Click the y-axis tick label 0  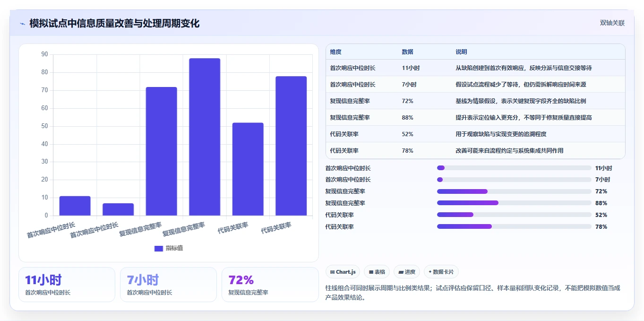click(x=46, y=216)
